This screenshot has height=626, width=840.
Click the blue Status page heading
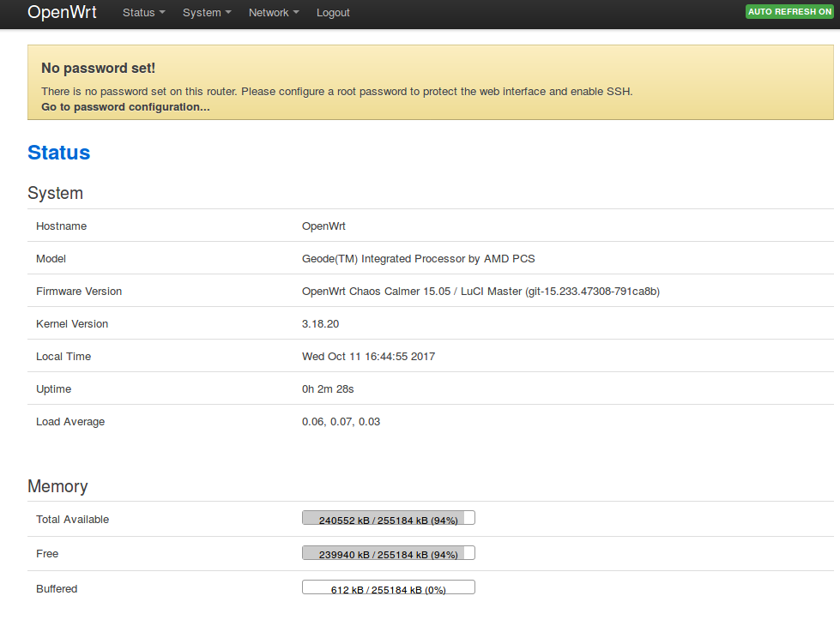(59, 153)
